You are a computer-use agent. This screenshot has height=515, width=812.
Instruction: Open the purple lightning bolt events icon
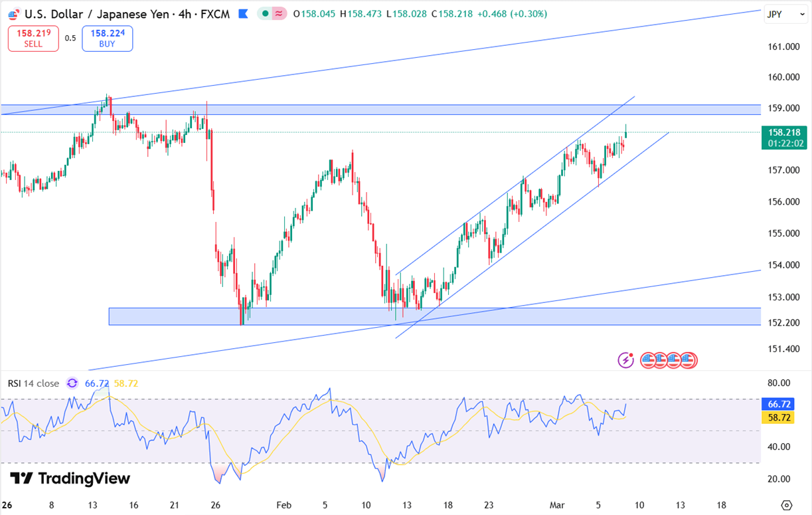tap(626, 360)
